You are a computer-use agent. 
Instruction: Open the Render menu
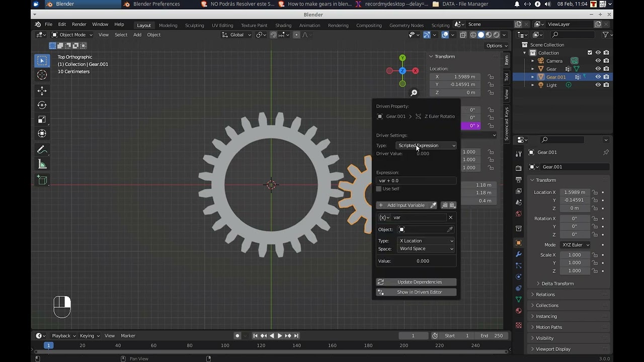click(x=79, y=25)
